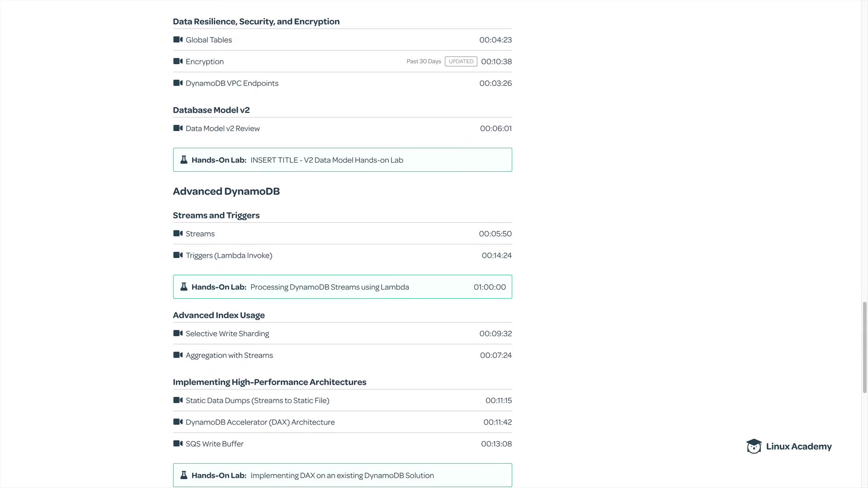868x488 pixels.
Task: Open DynamoDB Accelerator (DAX) Architecture lesson
Action: pos(260,422)
